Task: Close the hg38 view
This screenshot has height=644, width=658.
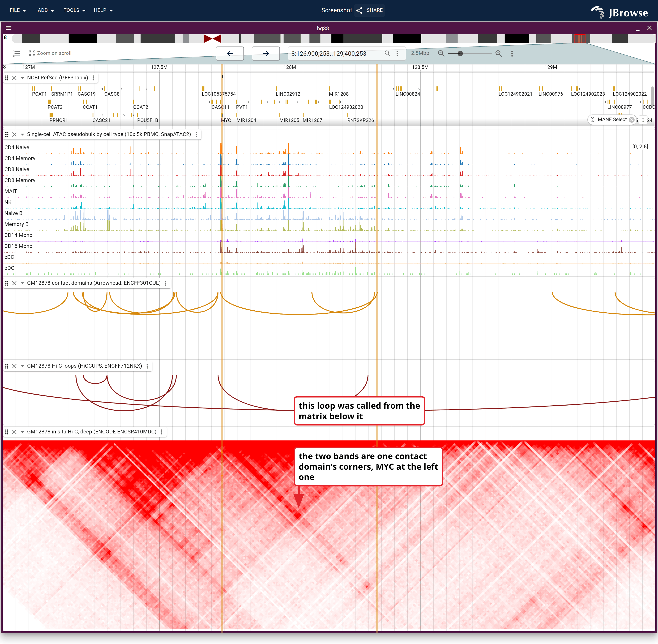Action: point(649,28)
